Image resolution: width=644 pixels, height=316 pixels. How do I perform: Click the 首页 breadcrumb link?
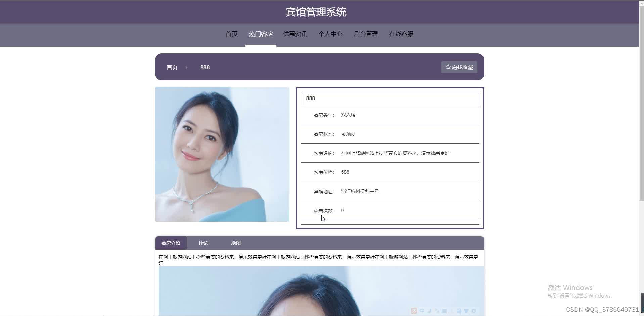tap(172, 67)
